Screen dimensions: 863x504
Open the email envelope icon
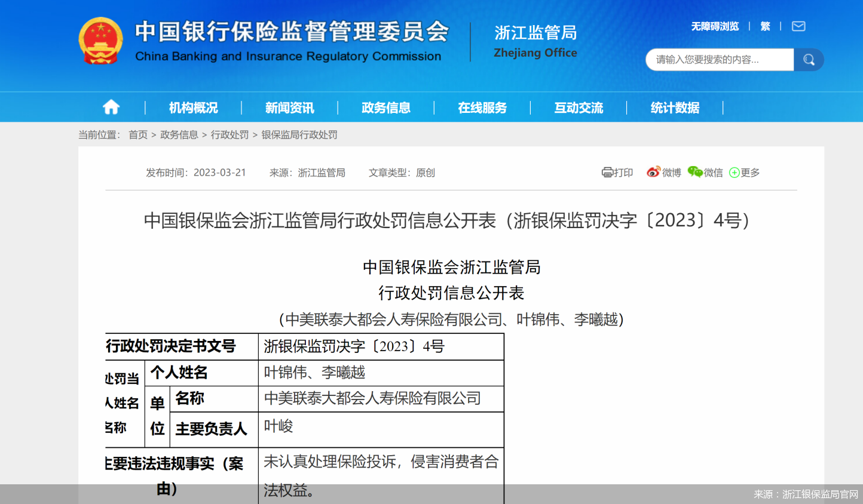[798, 26]
